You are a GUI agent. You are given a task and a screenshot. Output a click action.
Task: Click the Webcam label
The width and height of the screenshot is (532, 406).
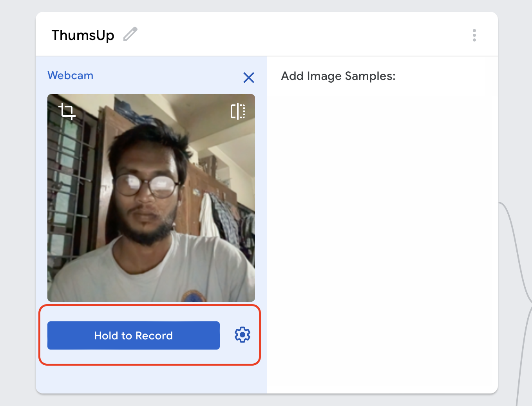pos(71,76)
